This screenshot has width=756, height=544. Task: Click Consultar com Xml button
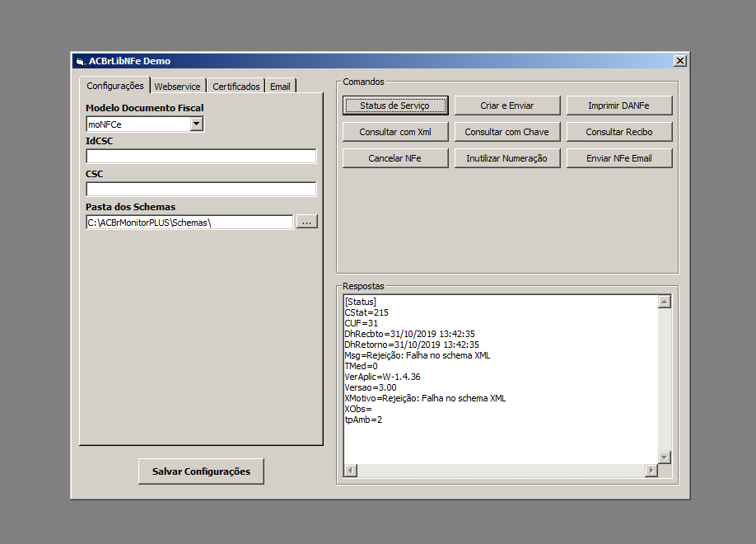395,132
